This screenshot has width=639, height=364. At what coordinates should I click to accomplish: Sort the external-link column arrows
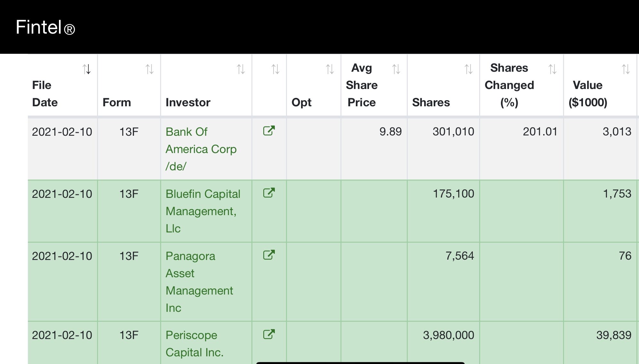click(275, 69)
